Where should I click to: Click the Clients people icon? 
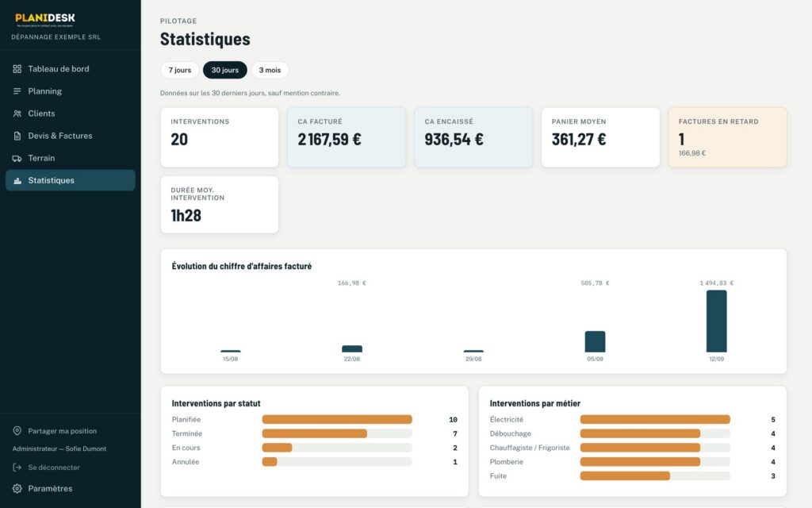pyautogui.click(x=17, y=114)
